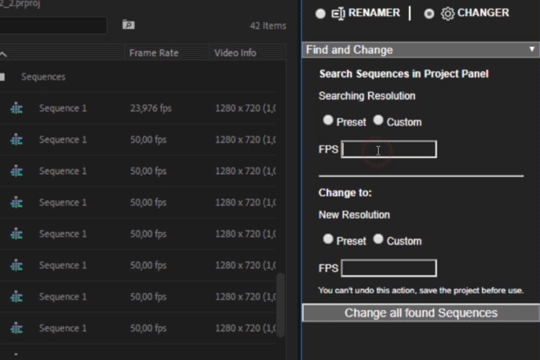The height and width of the screenshot is (360, 540).
Task: Click the can't undo warning text
Action: [421, 290]
